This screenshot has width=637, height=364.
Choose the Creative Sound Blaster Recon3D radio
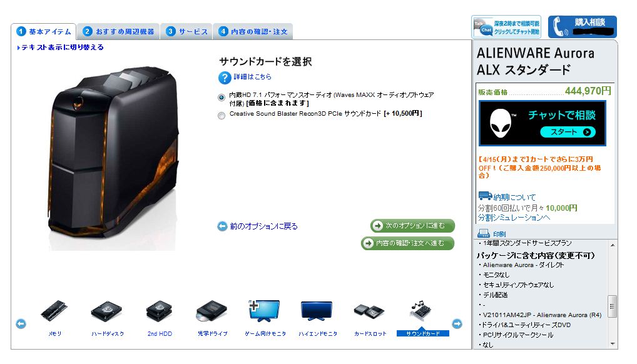pos(222,116)
